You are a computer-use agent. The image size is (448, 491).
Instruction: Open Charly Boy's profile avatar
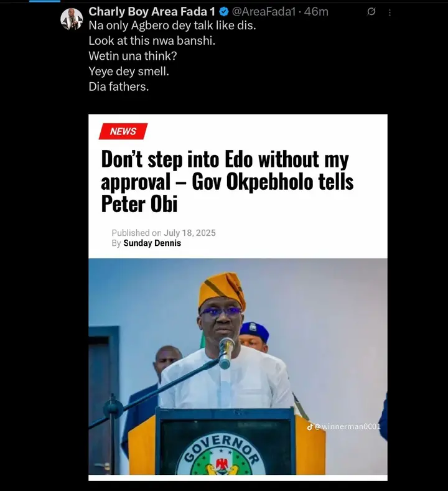click(72, 19)
